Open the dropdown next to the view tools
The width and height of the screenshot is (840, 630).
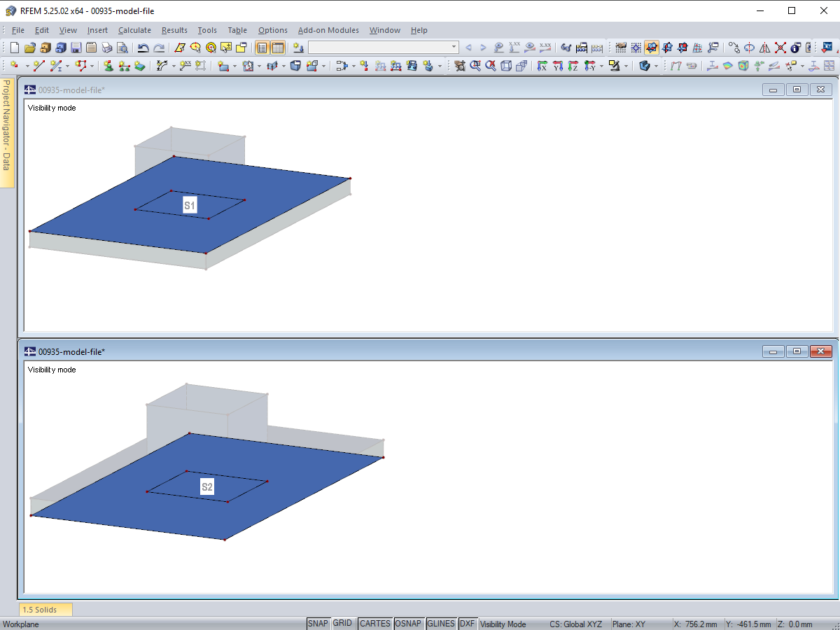601,66
